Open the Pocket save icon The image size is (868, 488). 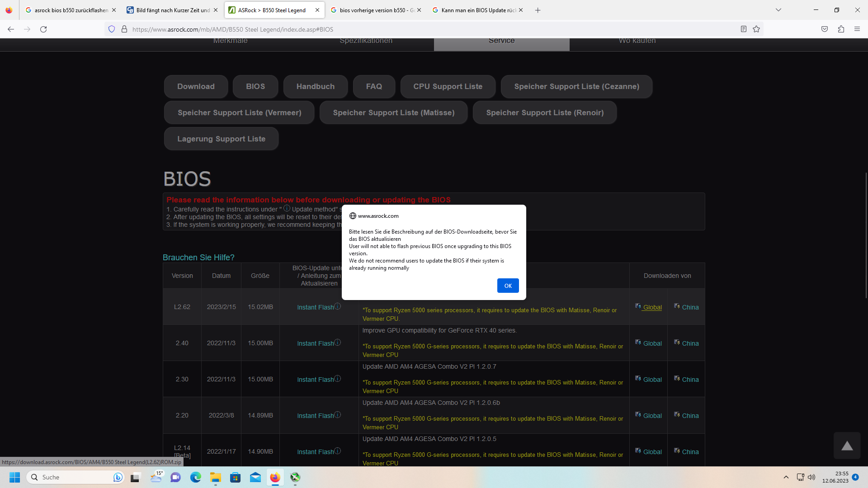click(x=825, y=29)
